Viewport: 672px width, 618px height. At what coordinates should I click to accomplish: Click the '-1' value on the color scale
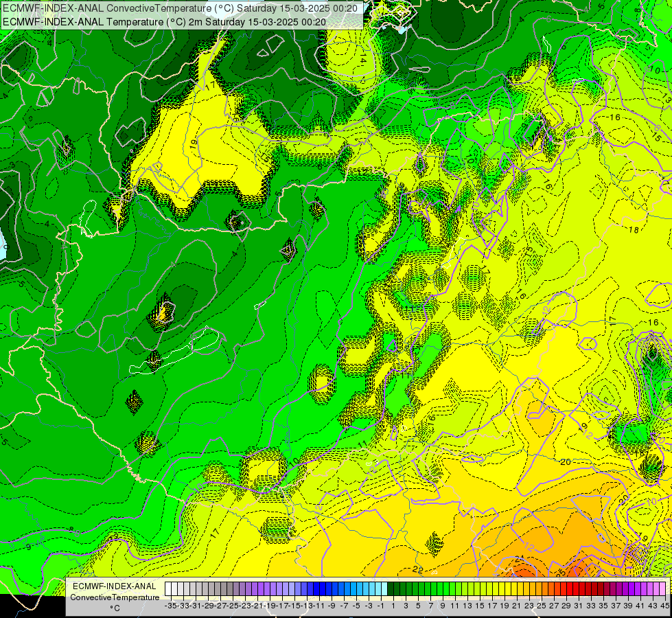coord(381,606)
